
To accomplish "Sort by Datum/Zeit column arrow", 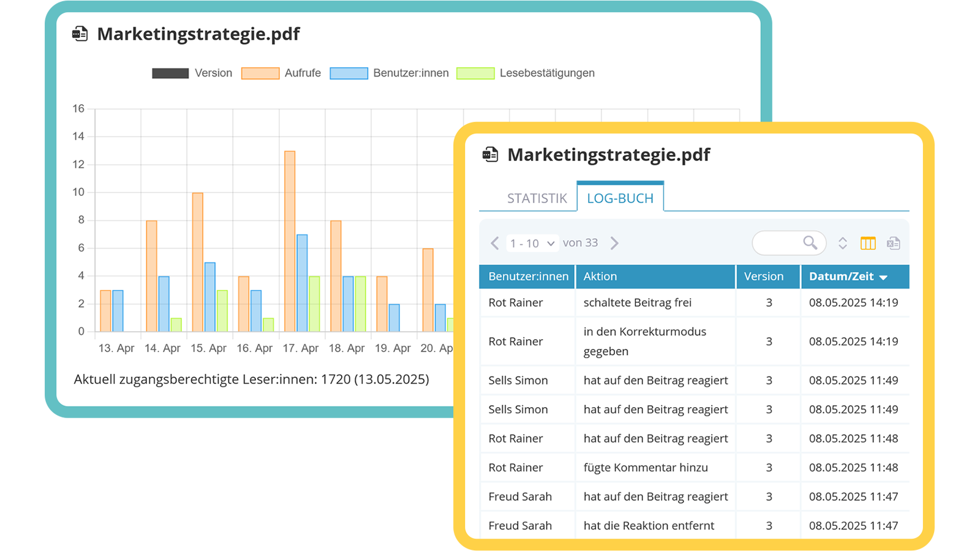I will [x=883, y=277].
